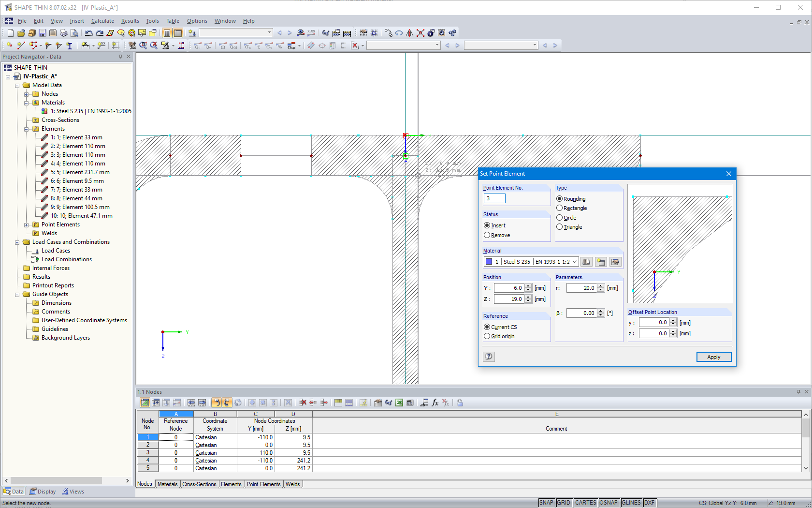The image size is (812, 508).
Task: Click SNAP in the status bar
Action: [546, 503]
